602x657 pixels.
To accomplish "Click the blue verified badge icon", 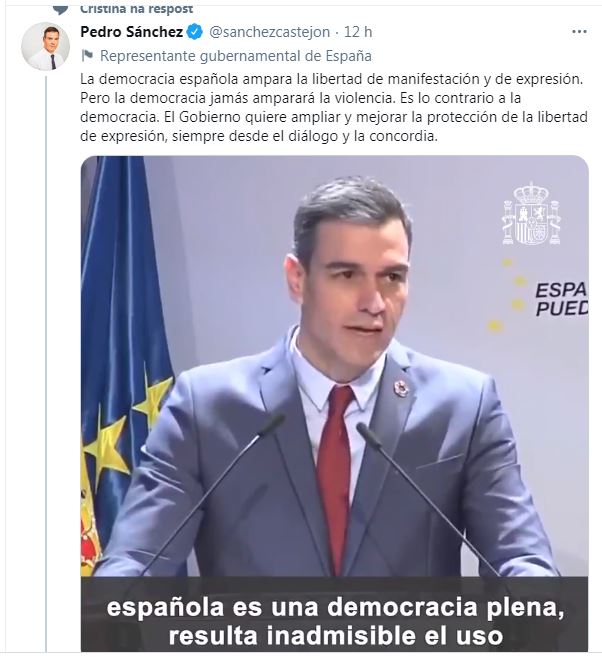I will 194,32.
